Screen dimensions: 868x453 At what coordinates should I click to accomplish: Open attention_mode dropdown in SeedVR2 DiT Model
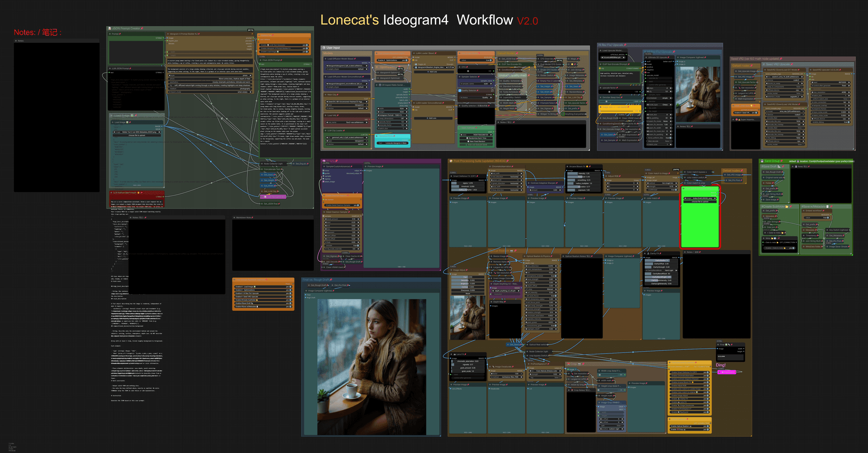(784, 97)
